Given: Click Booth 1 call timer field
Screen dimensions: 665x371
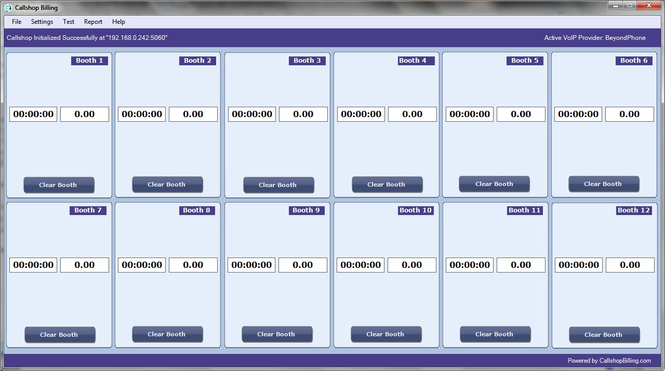Looking at the screenshot, I should [33, 114].
